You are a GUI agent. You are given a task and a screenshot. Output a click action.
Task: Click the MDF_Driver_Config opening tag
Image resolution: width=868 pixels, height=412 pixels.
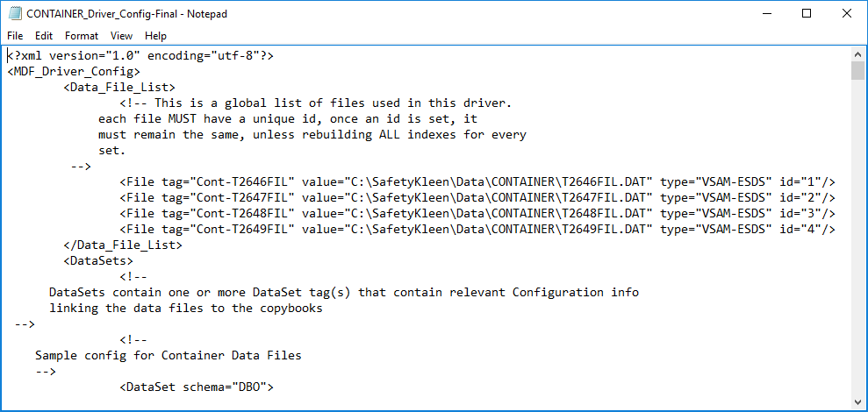click(74, 71)
